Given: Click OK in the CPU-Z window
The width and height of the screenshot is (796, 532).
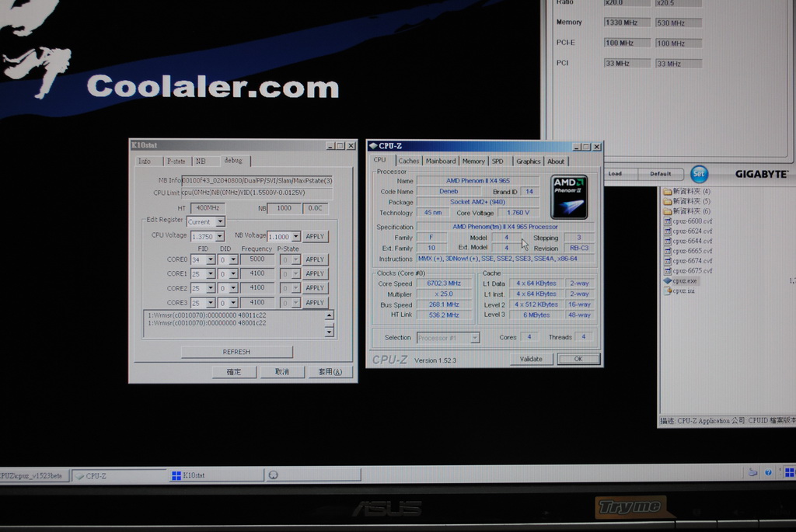Looking at the screenshot, I should click(x=578, y=359).
